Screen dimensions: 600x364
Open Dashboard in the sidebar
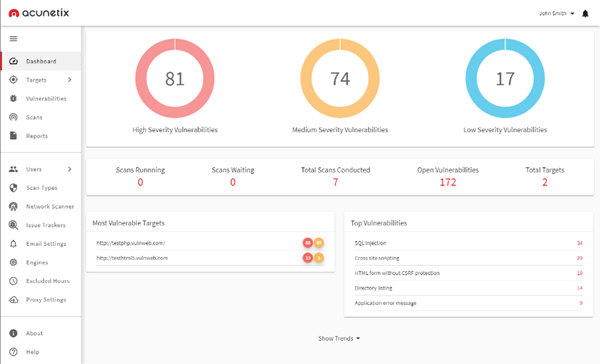tap(41, 61)
